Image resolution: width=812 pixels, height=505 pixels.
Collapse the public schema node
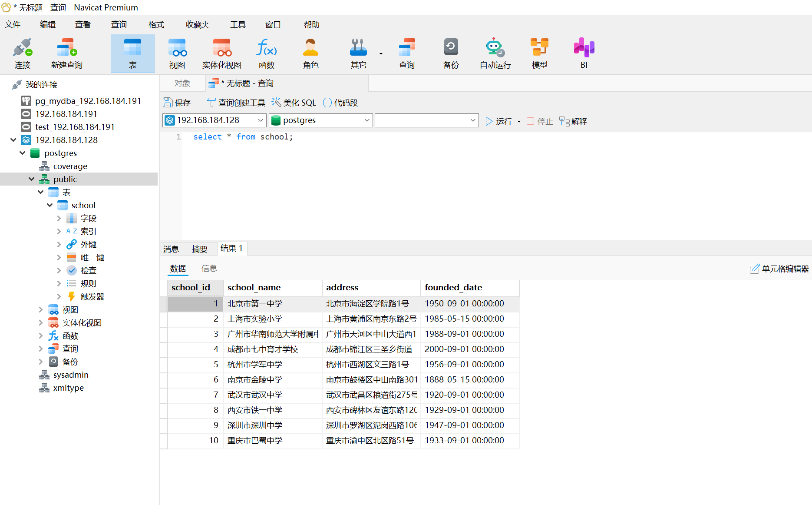[x=31, y=179]
